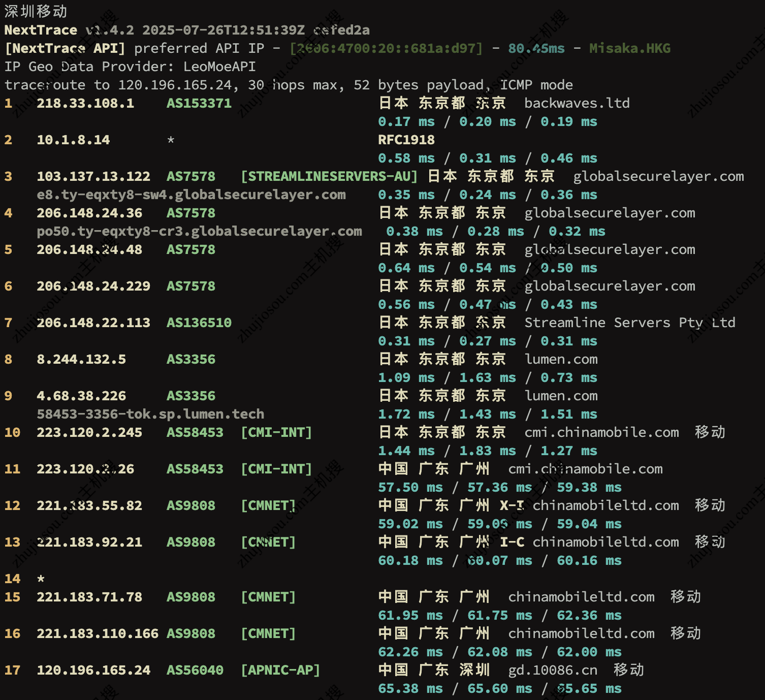This screenshot has height=700, width=765.
Task: Click the IPv6 address in NextTrace API line
Action: (x=386, y=48)
